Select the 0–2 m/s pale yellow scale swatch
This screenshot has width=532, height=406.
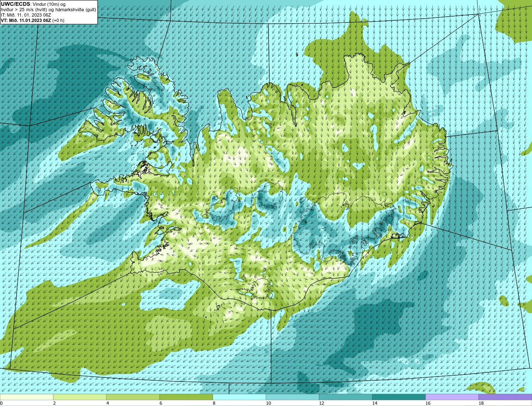pyautogui.click(x=27, y=397)
